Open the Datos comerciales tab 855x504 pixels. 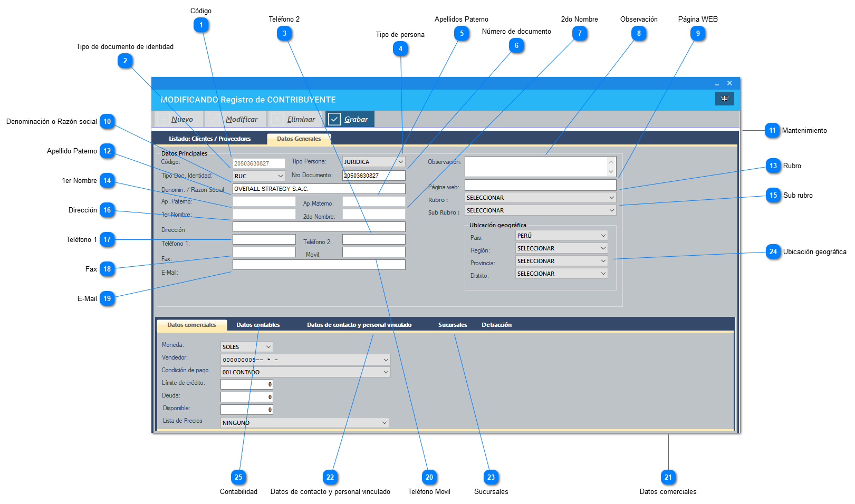pyautogui.click(x=191, y=325)
